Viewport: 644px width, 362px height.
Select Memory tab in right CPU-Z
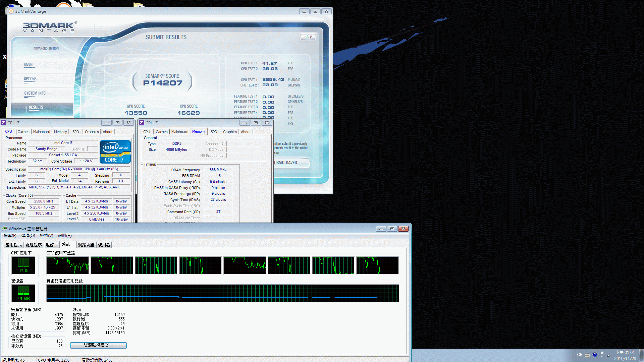[x=199, y=132]
